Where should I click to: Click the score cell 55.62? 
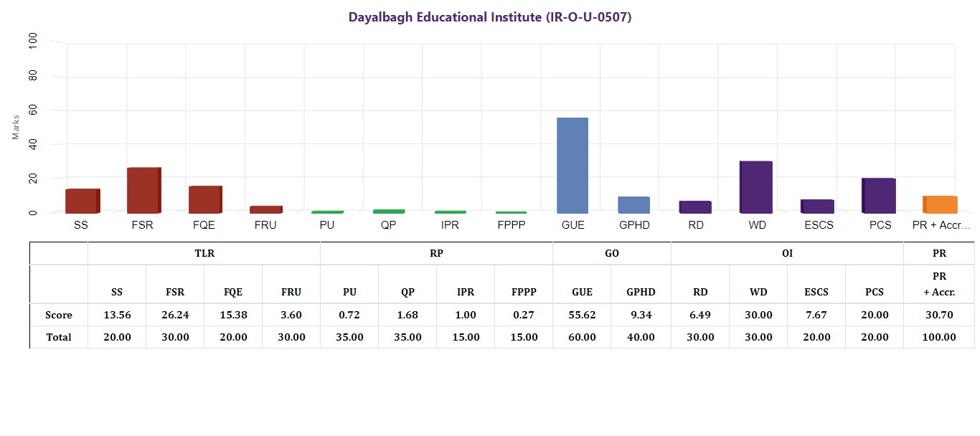click(x=582, y=315)
